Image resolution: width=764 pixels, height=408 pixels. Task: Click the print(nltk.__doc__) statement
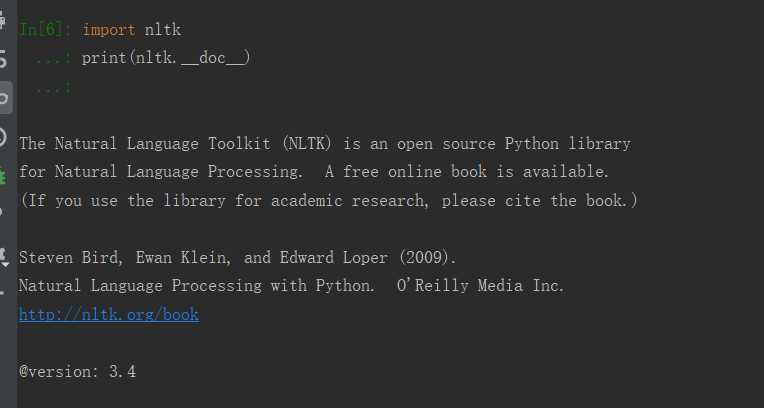point(166,58)
